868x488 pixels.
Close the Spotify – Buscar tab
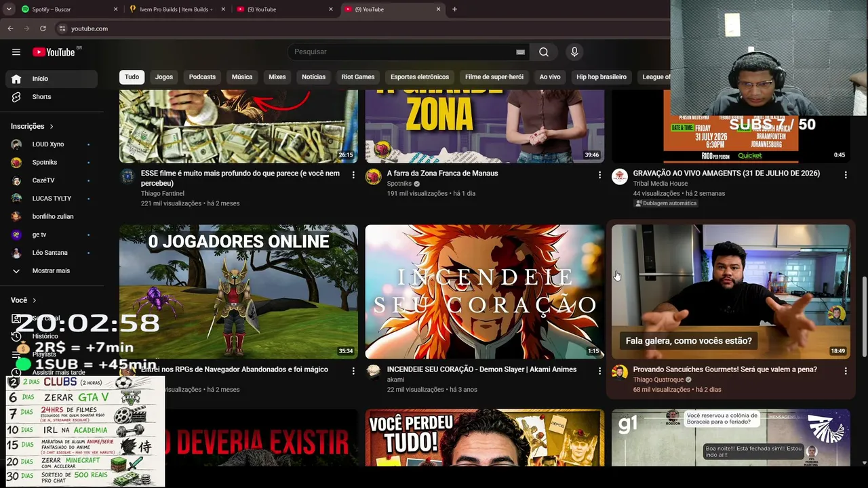[x=115, y=9]
